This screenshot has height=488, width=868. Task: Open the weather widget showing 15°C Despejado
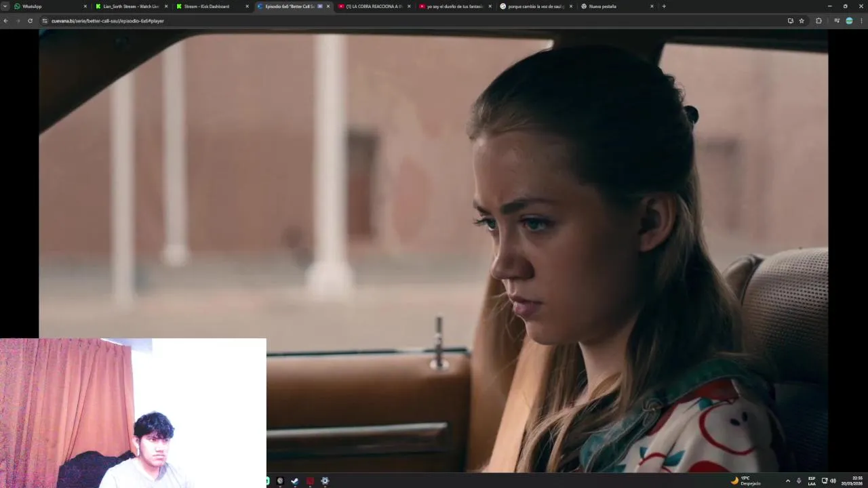tap(745, 481)
